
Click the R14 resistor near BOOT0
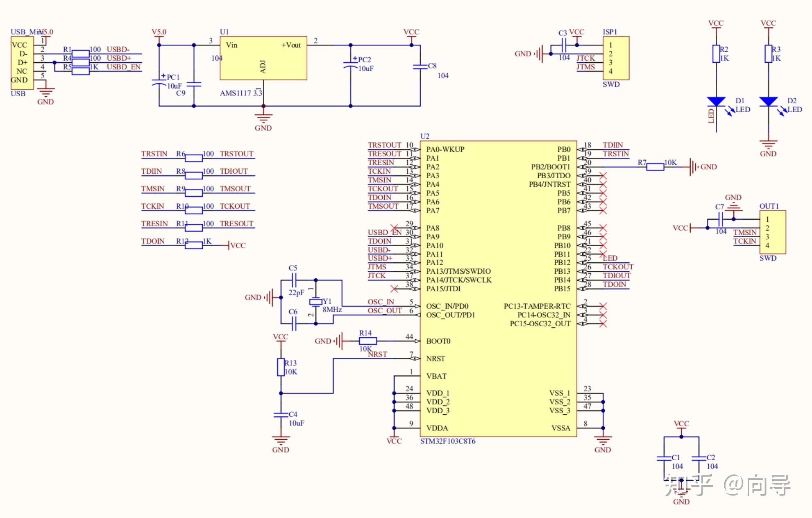point(367,341)
